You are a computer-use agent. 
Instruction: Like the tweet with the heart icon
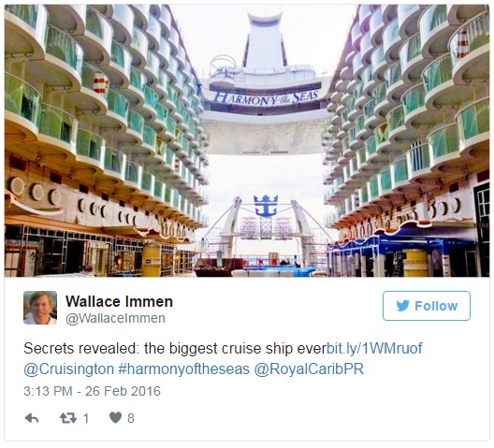pyautogui.click(x=115, y=418)
